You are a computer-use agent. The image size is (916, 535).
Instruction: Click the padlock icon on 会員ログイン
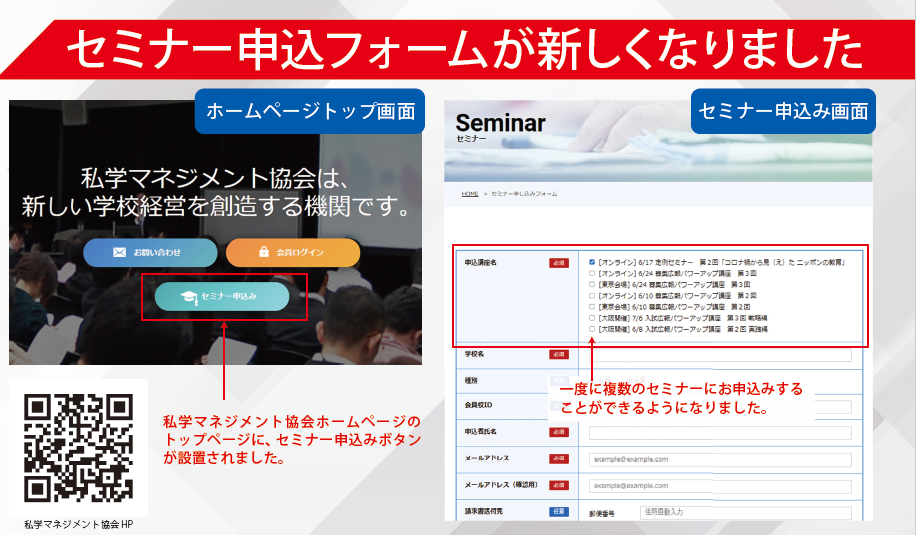pyautogui.click(x=264, y=253)
